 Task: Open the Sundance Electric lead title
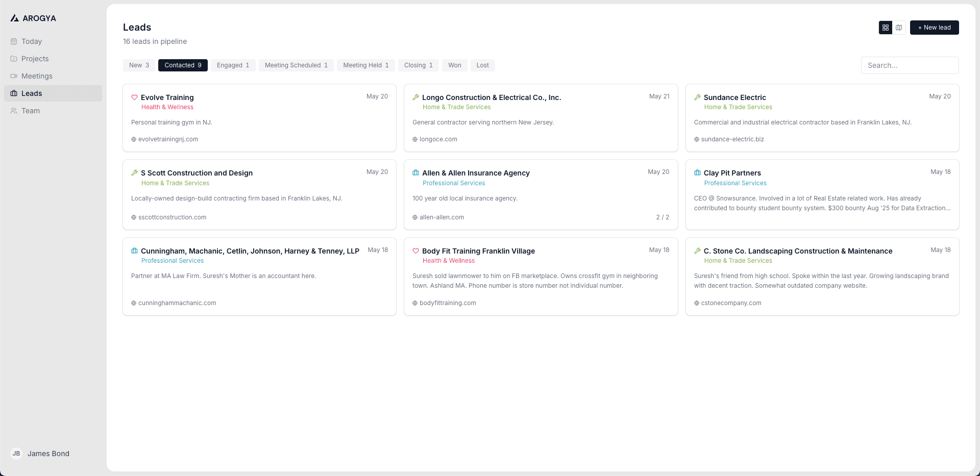pos(734,97)
